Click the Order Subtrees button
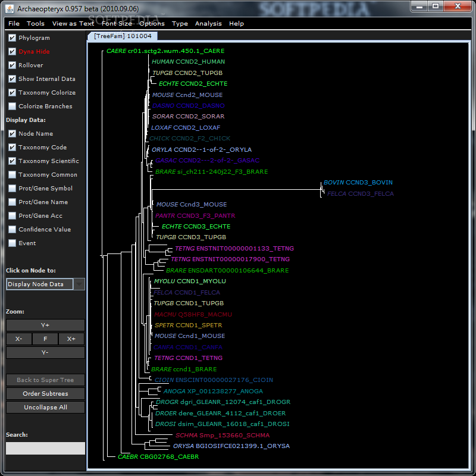This screenshot has width=476, height=476. point(45,393)
